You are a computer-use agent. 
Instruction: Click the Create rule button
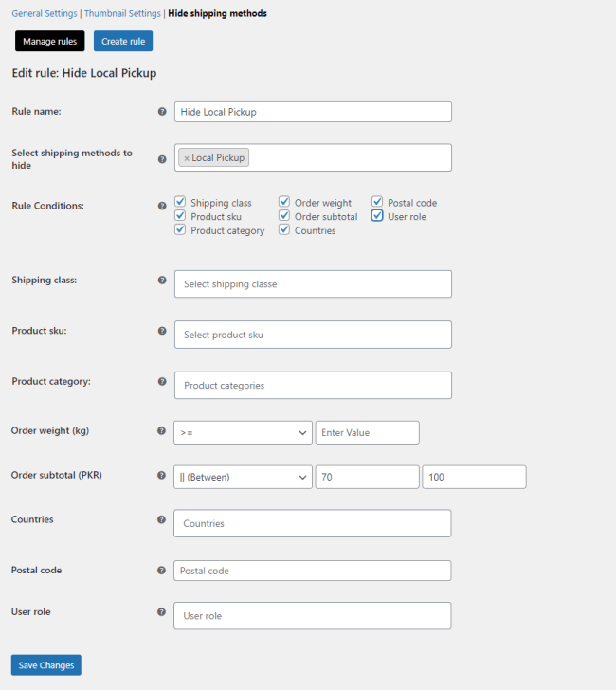click(x=123, y=41)
